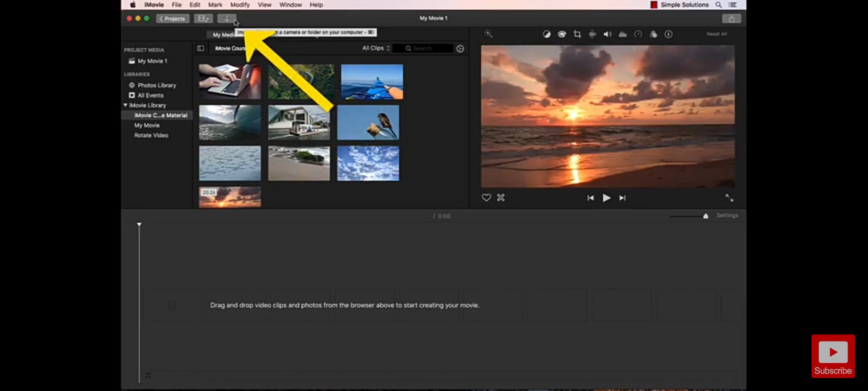Open the Color Correction palette

pos(562,34)
